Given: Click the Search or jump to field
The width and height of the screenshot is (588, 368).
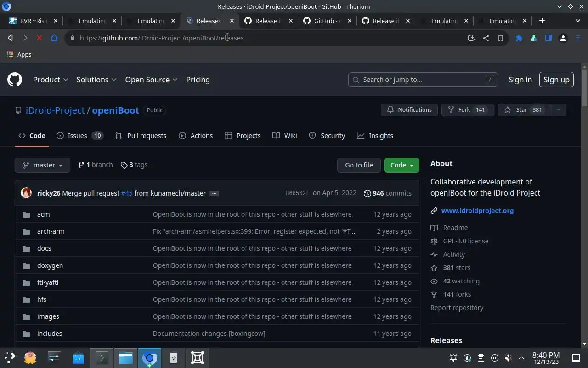Looking at the screenshot, I should coord(423,80).
